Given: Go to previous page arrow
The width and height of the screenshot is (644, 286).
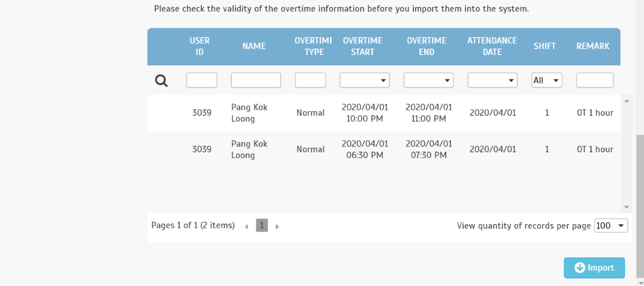Looking at the screenshot, I should pyautogui.click(x=246, y=226).
